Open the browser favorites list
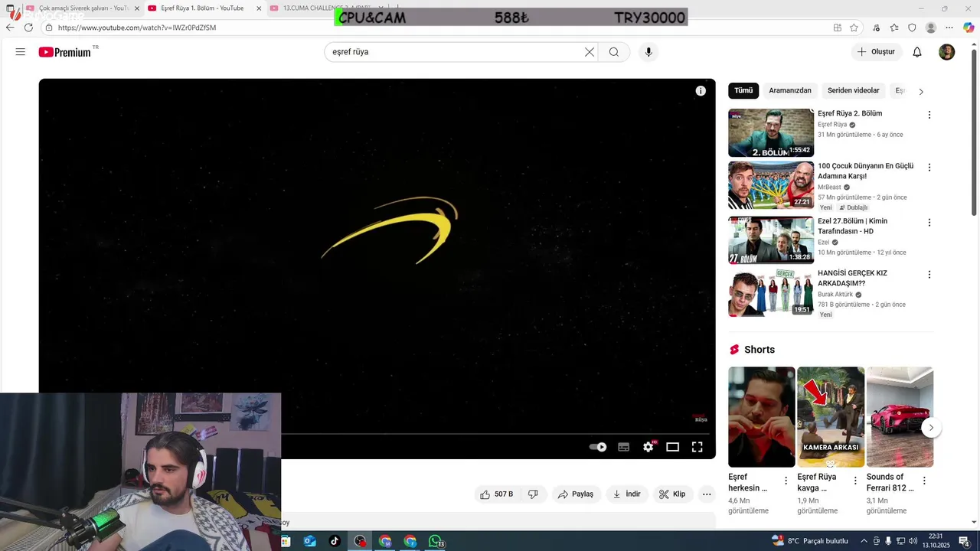The width and height of the screenshot is (980, 551). [x=894, y=28]
